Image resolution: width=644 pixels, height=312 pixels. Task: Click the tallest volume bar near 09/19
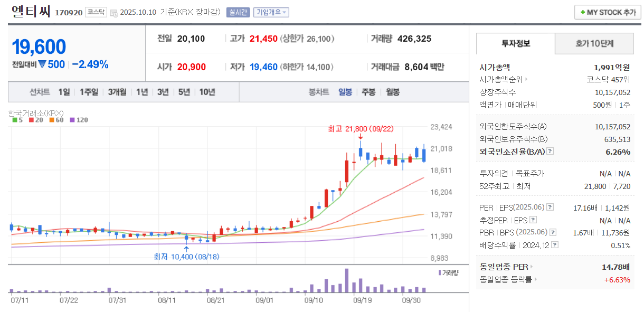[347, 280]
